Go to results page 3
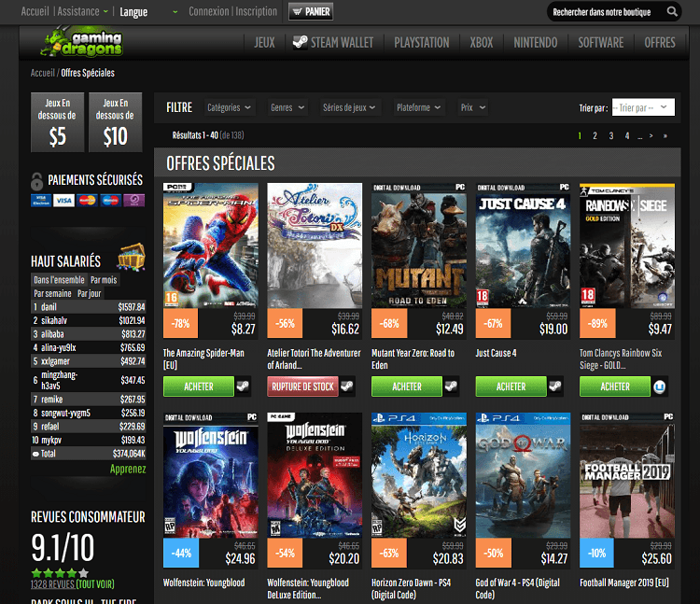This screenshot has height=604, width=700. pos(611,135)
